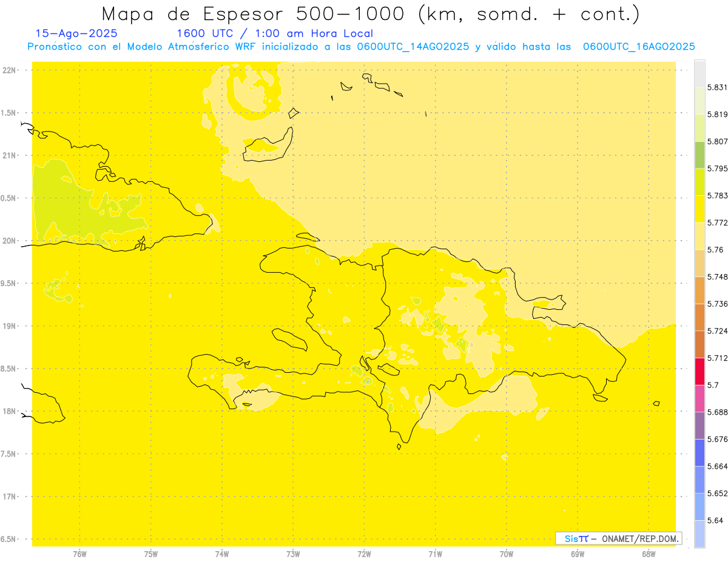The image size is (728, 562).
Task: Select legend value "5.7"
Action: 713,385
